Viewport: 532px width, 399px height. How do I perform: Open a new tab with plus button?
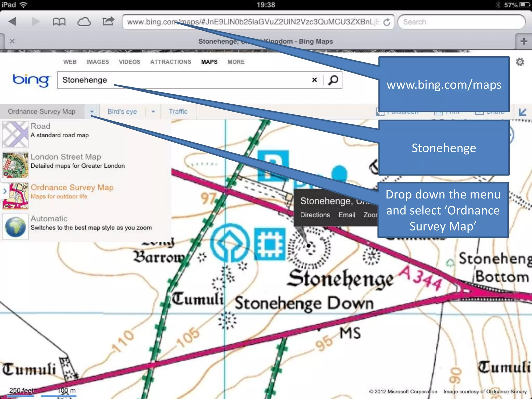pos(524,41)
